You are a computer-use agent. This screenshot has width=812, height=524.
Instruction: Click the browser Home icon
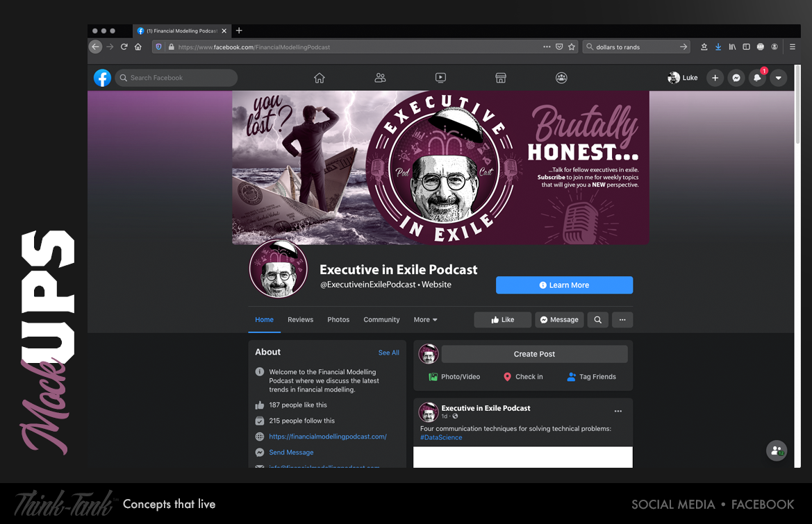pos(138,47)
